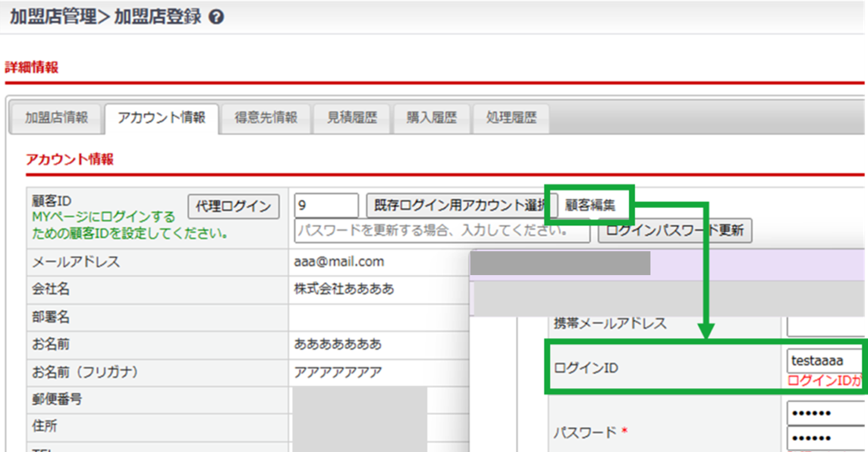The image size is (868, 452).
Task: Click the 携帯メールアドレス label
Action: pos(610,323)
